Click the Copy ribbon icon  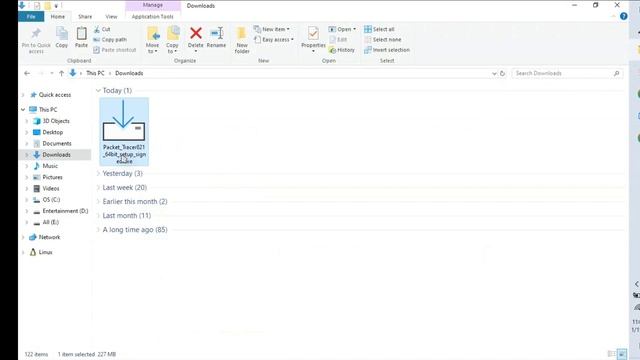[62, 34]
